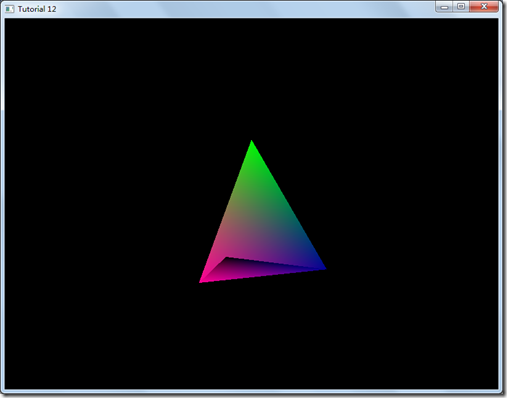The width and height of the screenshot is (507, 398).
Task: Click the application icon beside Tutorial 12 title
Action: pyautogui.click(x=9, y=9)
